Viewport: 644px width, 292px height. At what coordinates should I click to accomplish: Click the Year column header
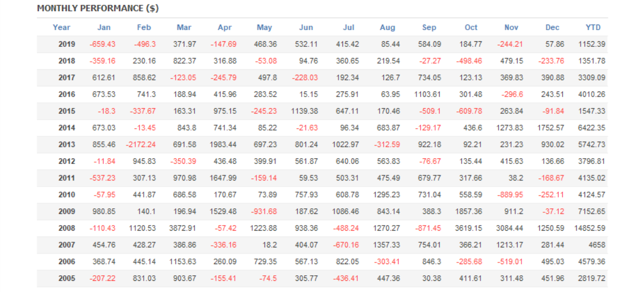click(x=61, y=27)
